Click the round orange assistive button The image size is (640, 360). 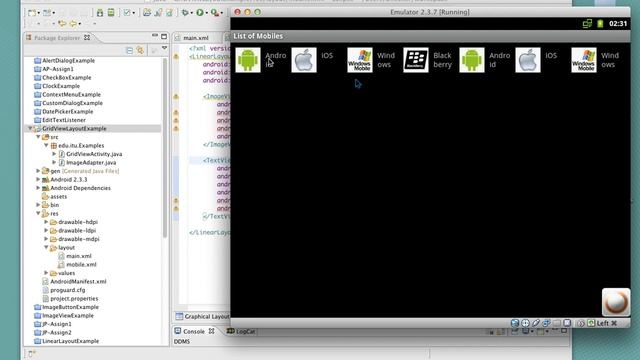pyautogui.click(x=616, y=302)
